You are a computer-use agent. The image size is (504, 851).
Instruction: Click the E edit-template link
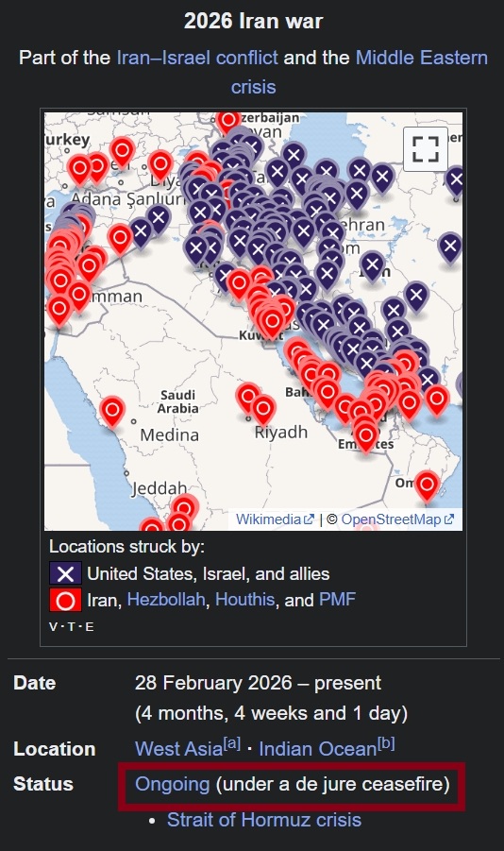89,627
